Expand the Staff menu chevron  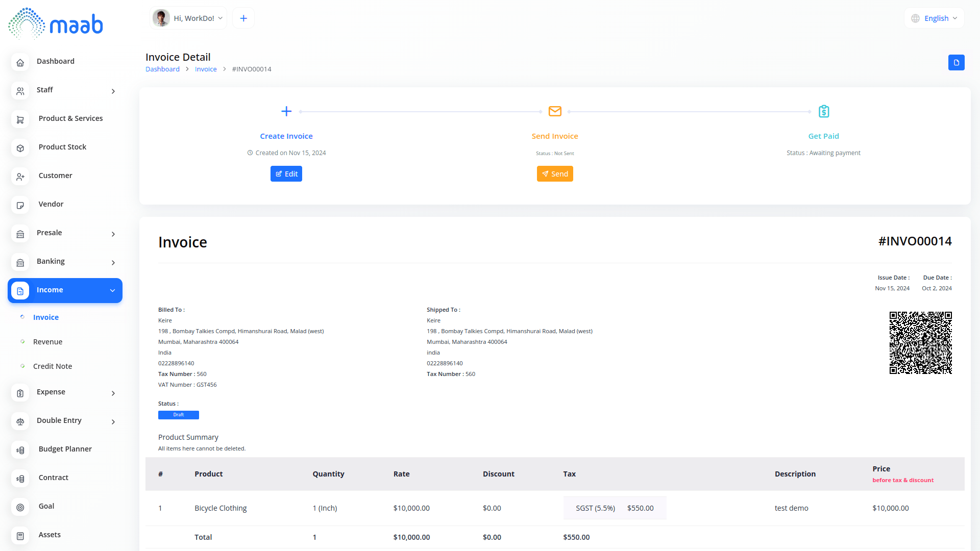click(x=113, y=91)
